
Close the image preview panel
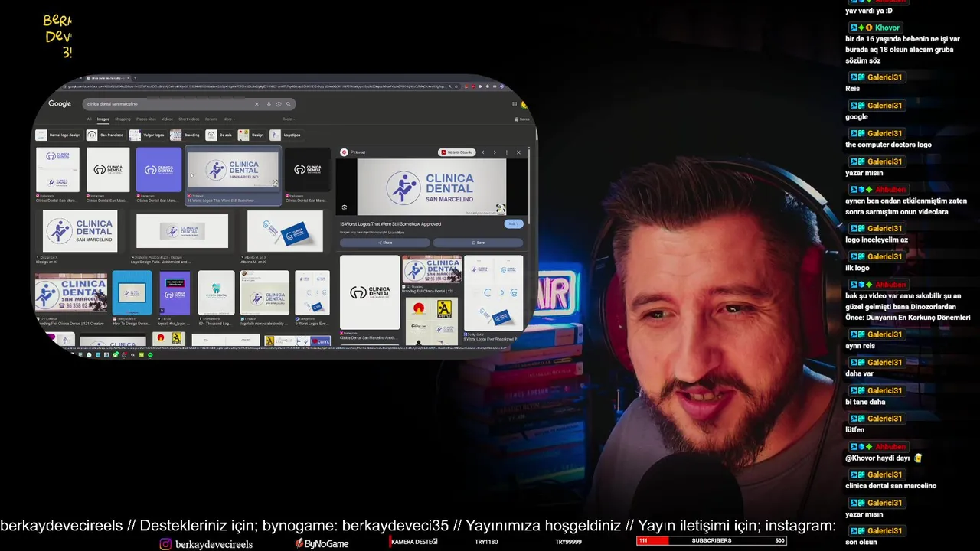point(518,152)
